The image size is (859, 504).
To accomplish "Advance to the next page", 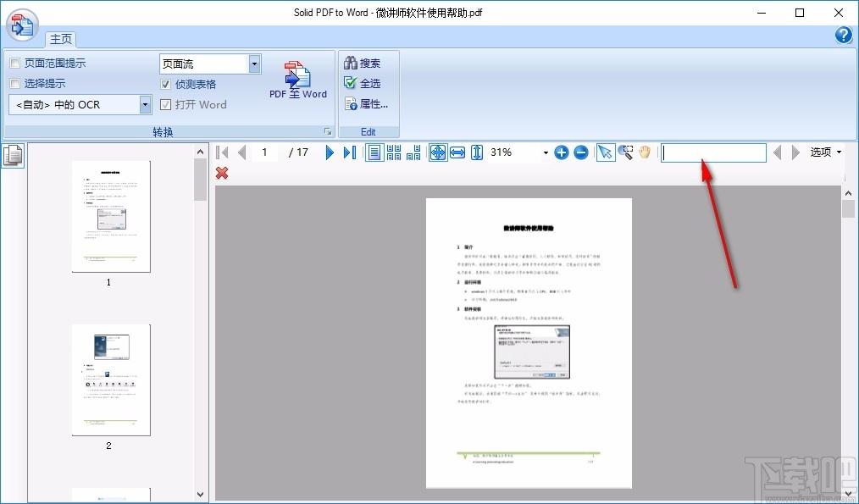I will pyautogui.click(x=330, y=152).
